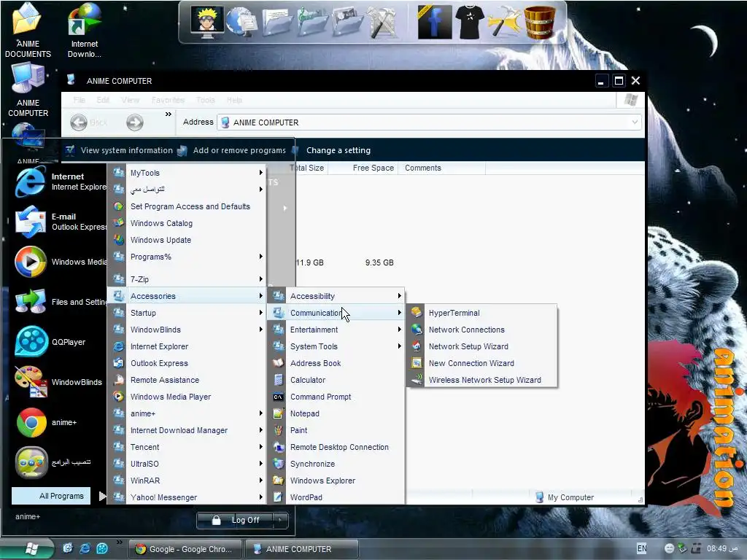Switch to Google Chrome taskbar button
This screenshot has height=560, width=747.
pyautogui.click(x=185, y=549)
